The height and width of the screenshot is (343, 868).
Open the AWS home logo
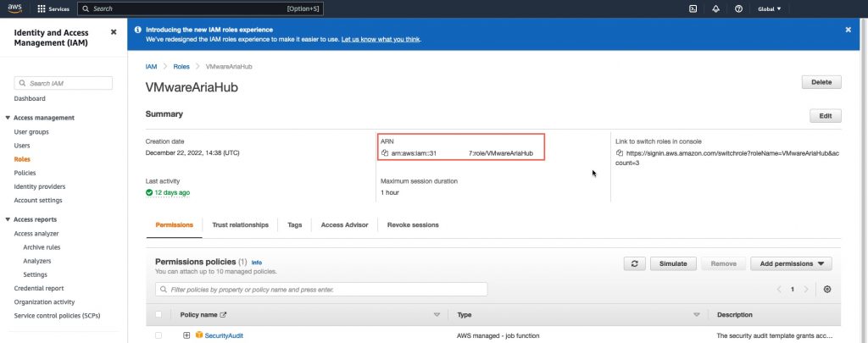tap(14, 8)
